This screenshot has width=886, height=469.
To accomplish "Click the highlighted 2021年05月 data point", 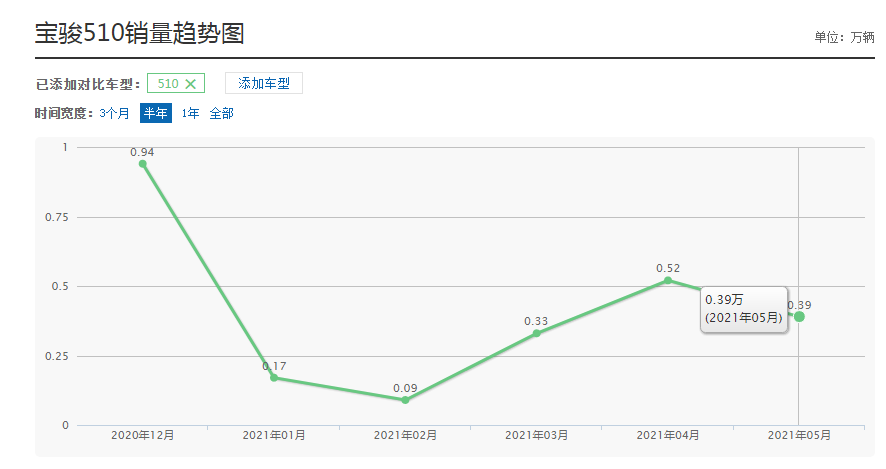I will [799, 316].
